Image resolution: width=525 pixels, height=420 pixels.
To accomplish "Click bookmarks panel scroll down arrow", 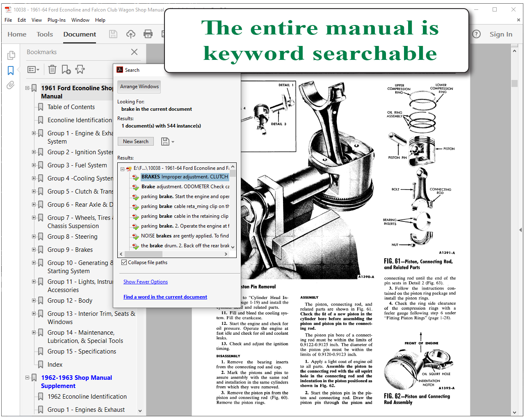I will [x=140, y=411].
